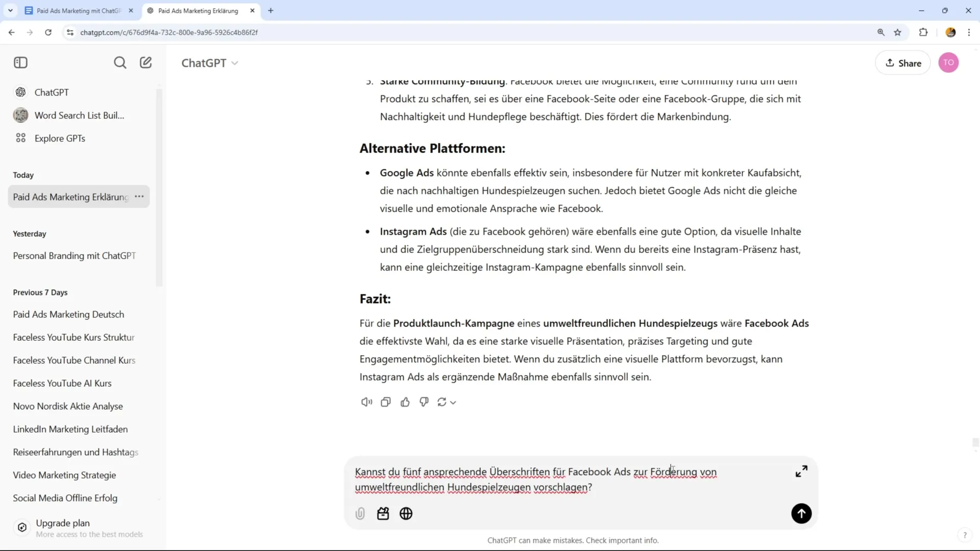The height and width of the screenshot is (551, 980).
Task: Expand the ChatGPT model selector dropdown
Action: coord(210,63)
